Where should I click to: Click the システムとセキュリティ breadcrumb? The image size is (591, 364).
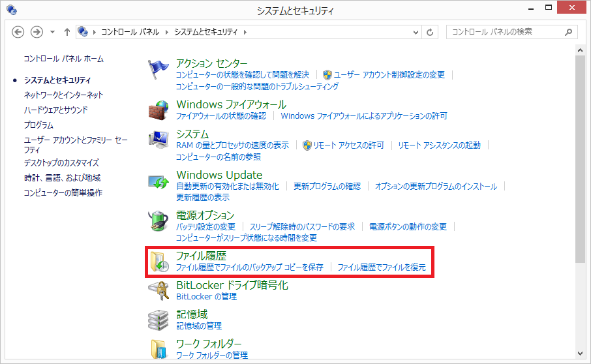coord(205,32)
